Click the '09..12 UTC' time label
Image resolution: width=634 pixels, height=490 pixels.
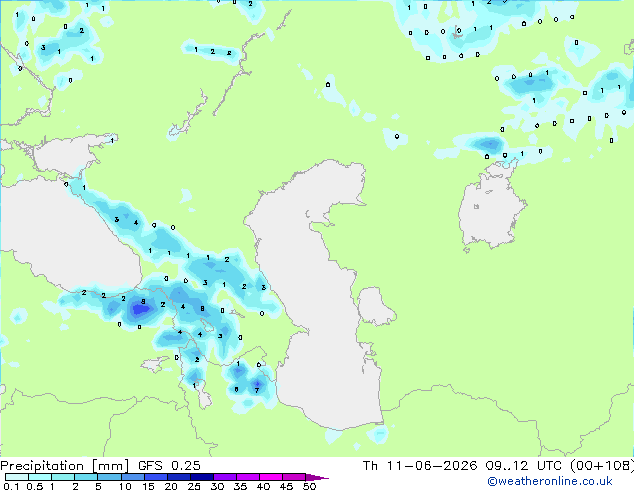[x=523, y=466]
